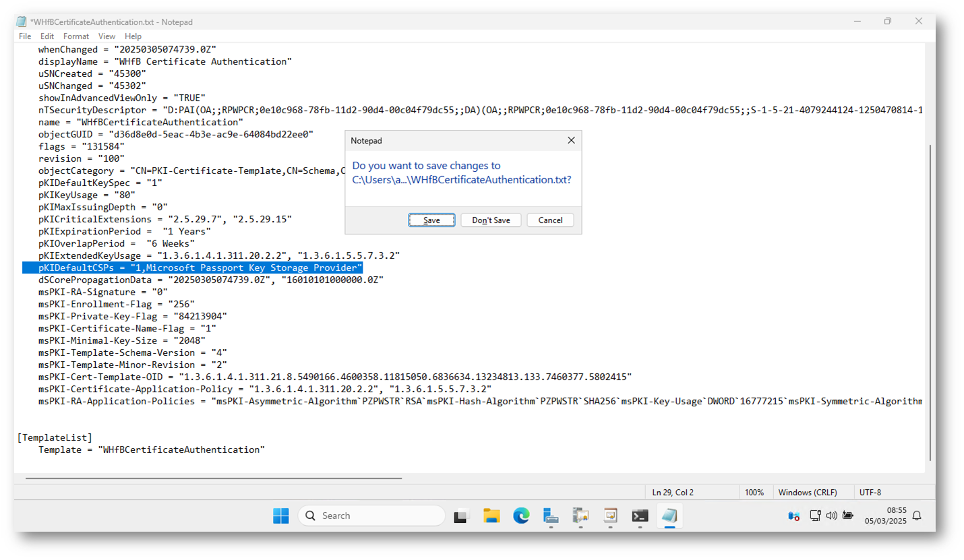Click the [TemplateList] section header
This screenshot has height=560, width=964.
click(55, 437)
